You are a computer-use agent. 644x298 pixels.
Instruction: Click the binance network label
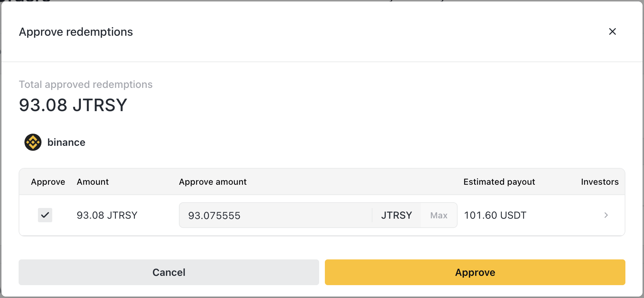pos(66,142)
